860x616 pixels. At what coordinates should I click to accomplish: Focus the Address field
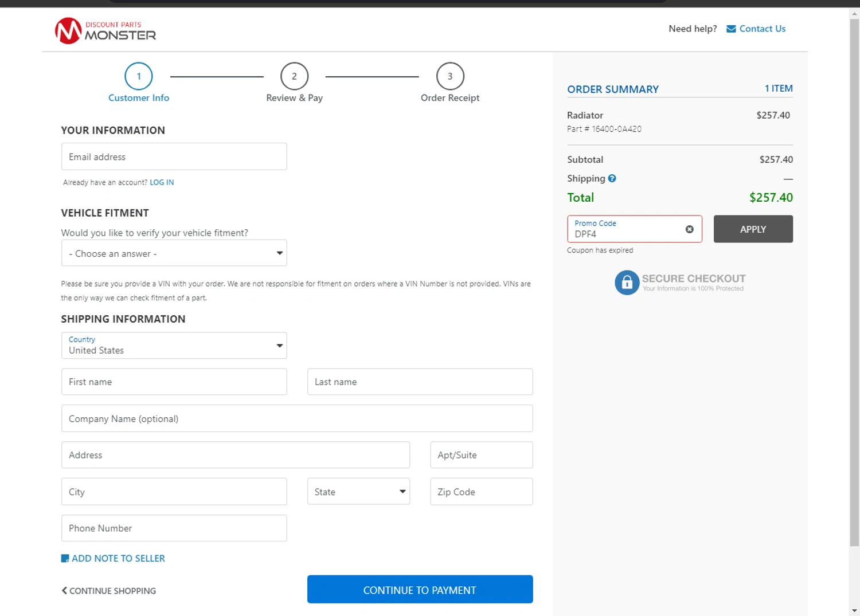tap(236, 455)
